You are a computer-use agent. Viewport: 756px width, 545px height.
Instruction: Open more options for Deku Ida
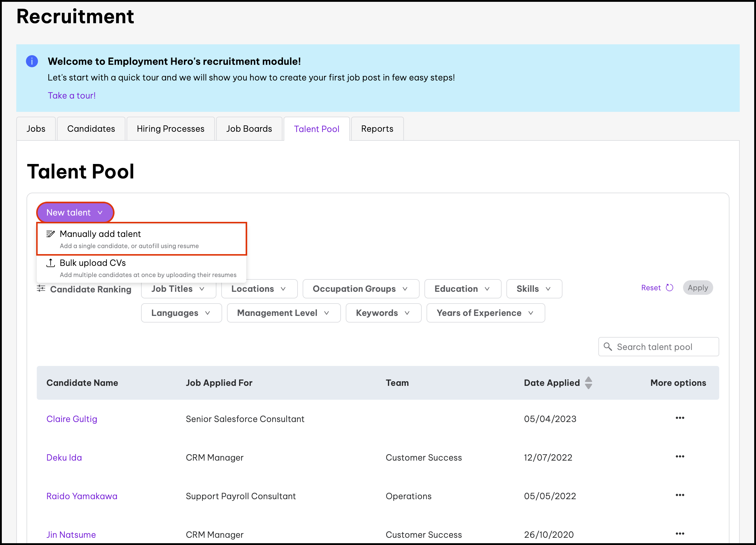(680, 457)
